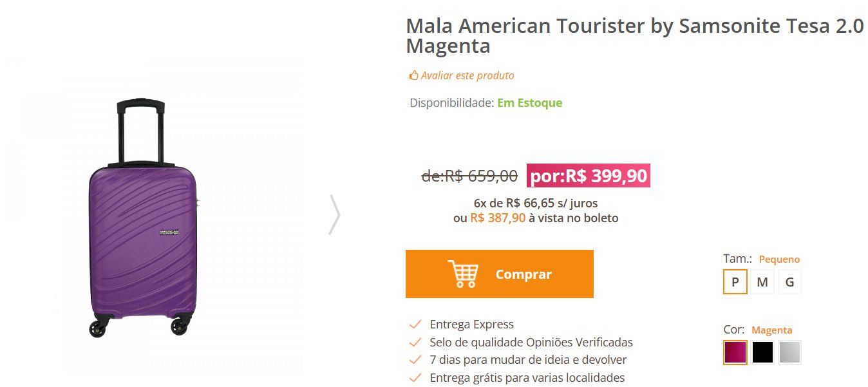Click the checkmark beside Entrega grátis

(x=415, y=377)
